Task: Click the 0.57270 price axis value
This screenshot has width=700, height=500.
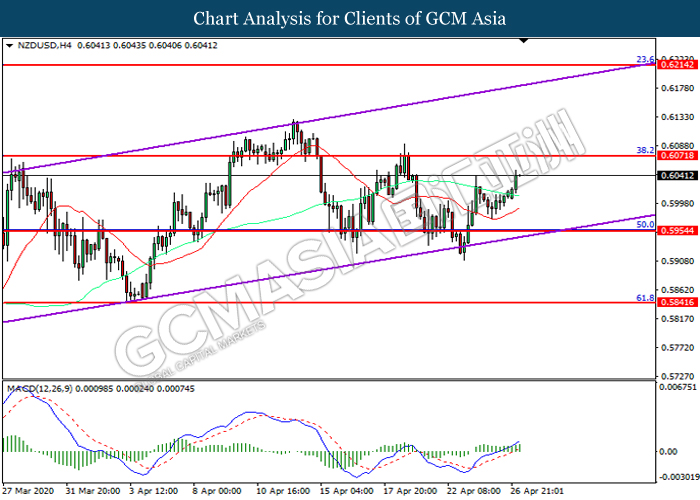Action: (x=677, y=376)
